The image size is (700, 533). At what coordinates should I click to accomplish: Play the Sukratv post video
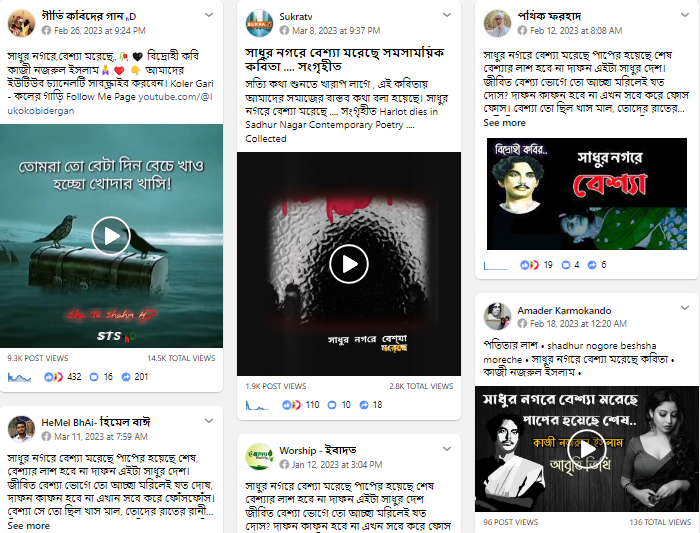coord(349,264)
